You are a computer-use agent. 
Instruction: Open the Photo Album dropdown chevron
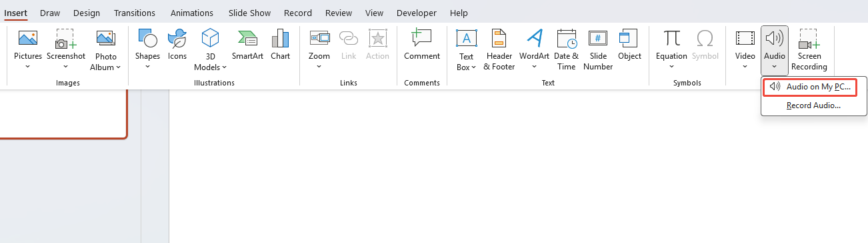coord(118,67)
